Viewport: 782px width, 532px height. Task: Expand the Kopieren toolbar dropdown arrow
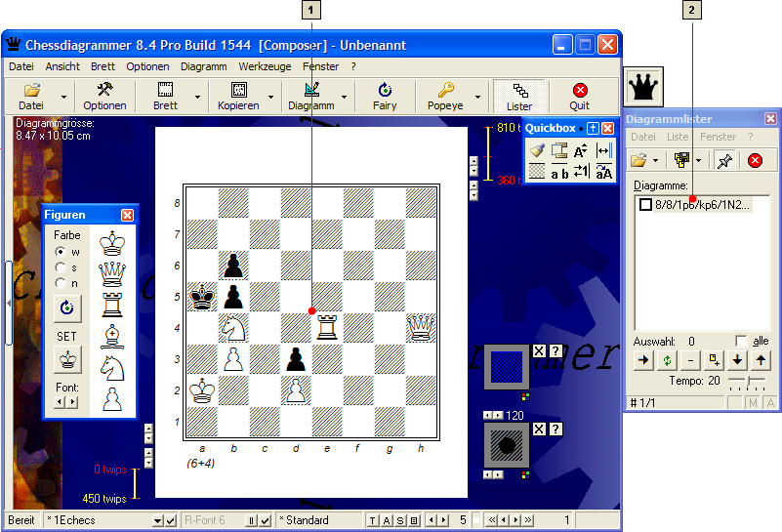[x=270, y=97]
